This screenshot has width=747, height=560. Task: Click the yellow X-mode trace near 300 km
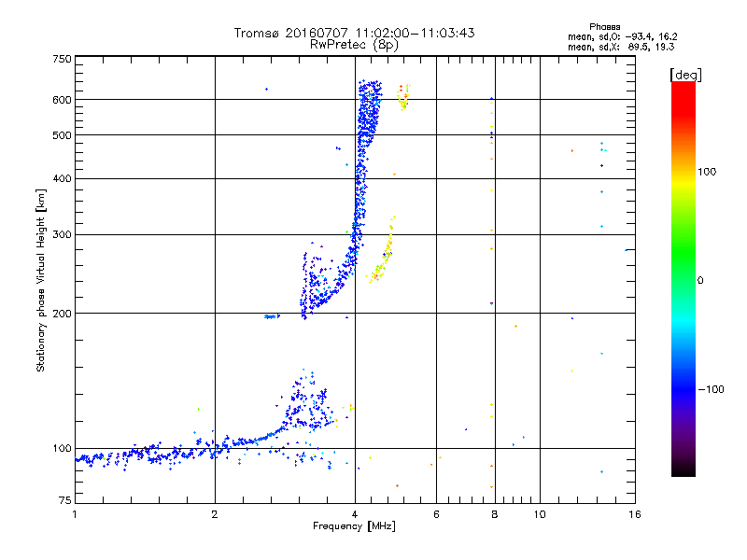point(382,251)
